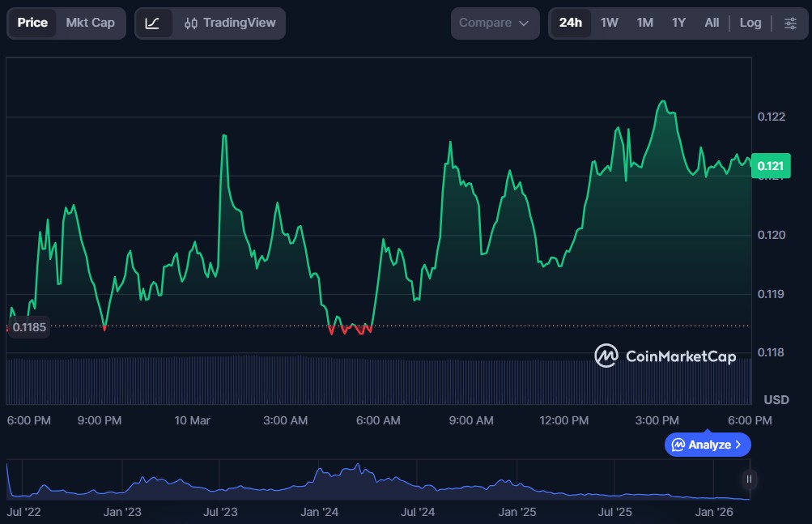Click the CoinMarketCap logo watermark
The height and width of the screenshot is (524, 812).
(x=665, y=356)
